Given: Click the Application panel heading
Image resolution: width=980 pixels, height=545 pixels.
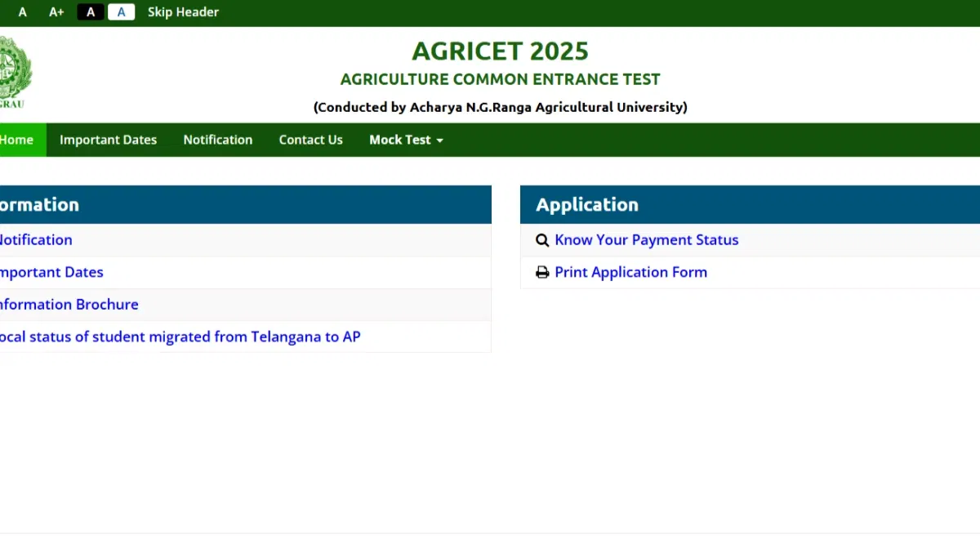Looking at the screenshot, I should [x=750, y=205].
